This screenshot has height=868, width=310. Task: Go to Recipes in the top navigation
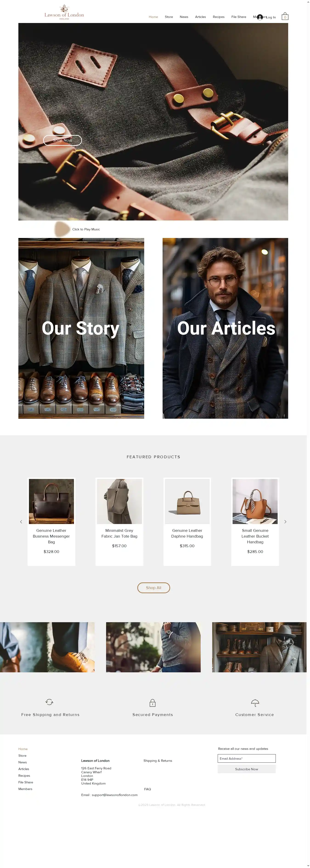[218, 17]
